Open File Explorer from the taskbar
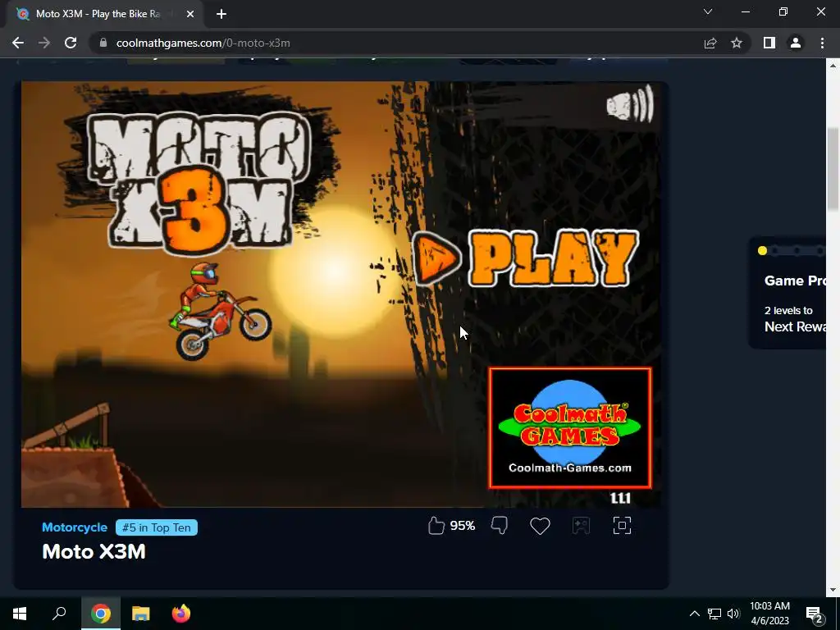This screenshot has height=630, width=840. pyautogui.click(x=141, y=614)
